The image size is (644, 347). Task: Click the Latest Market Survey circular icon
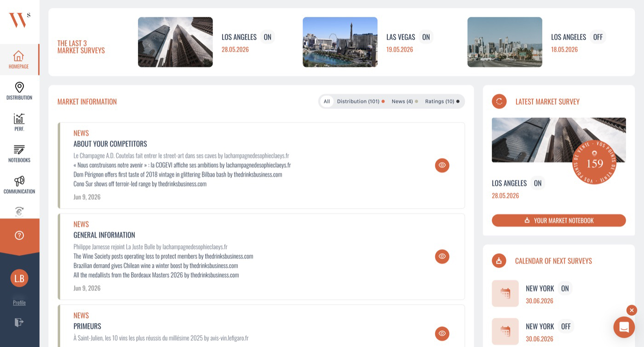click(499, 102)
